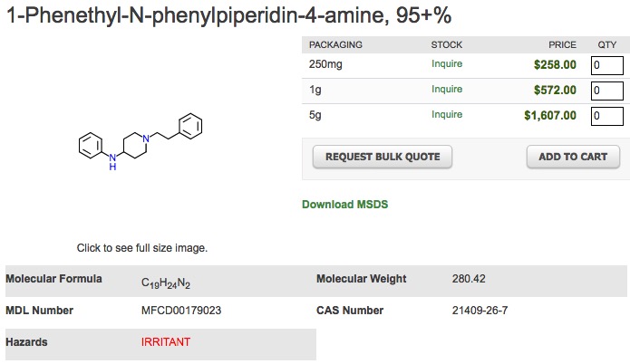Click the molecular formula C19H24N2
The image size is (630, 364).
(166, 282)
